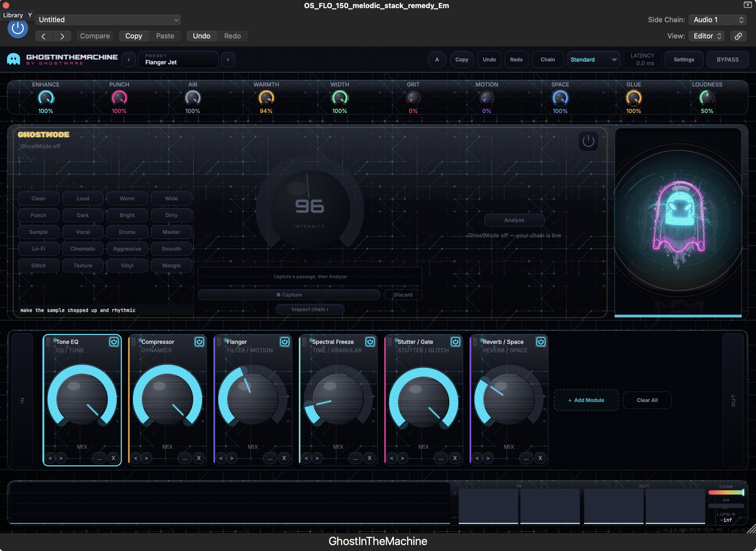Open the Untitled preset dropdown

pos(108,20)
